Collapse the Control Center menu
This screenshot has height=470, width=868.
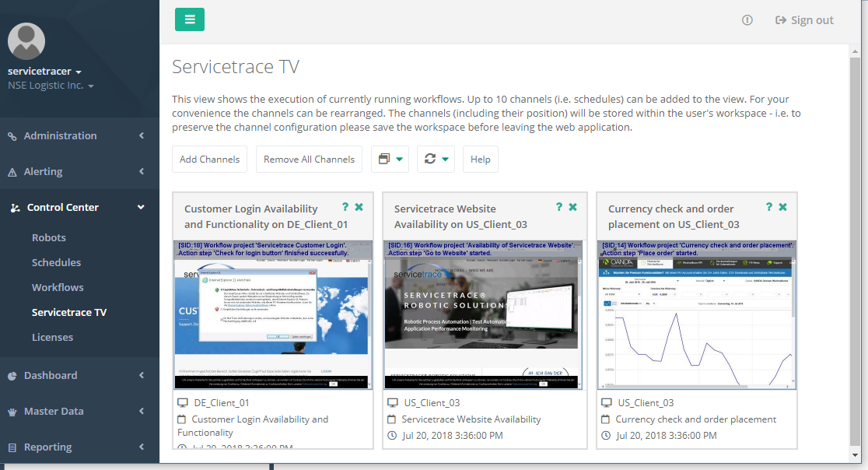tap(79, 208)
